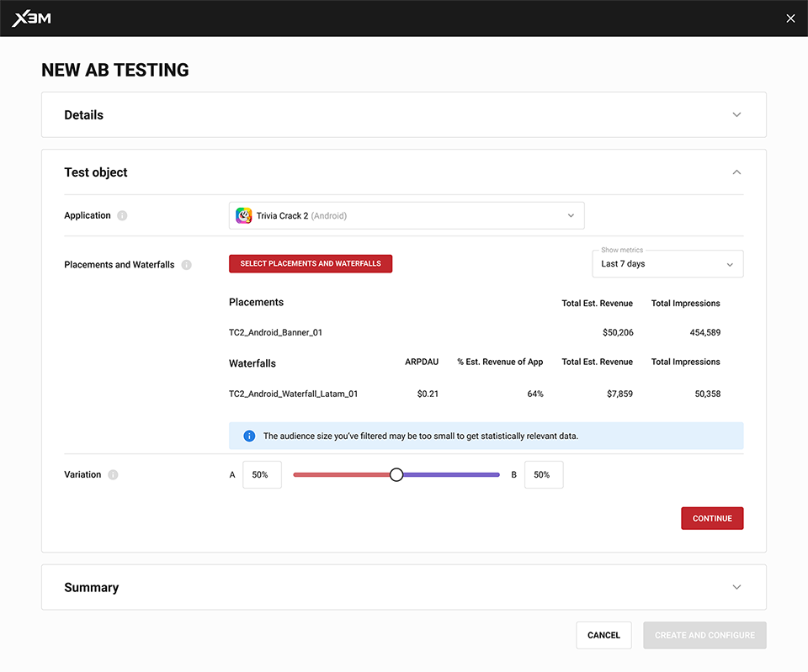The width and height of the screenshot is (808, 672).
Task: Click the audience size warning message text
Action: [x=421, y=437]
